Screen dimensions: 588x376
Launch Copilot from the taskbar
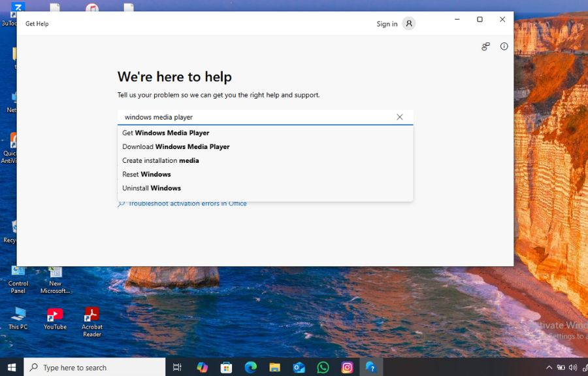coord(202,367)
